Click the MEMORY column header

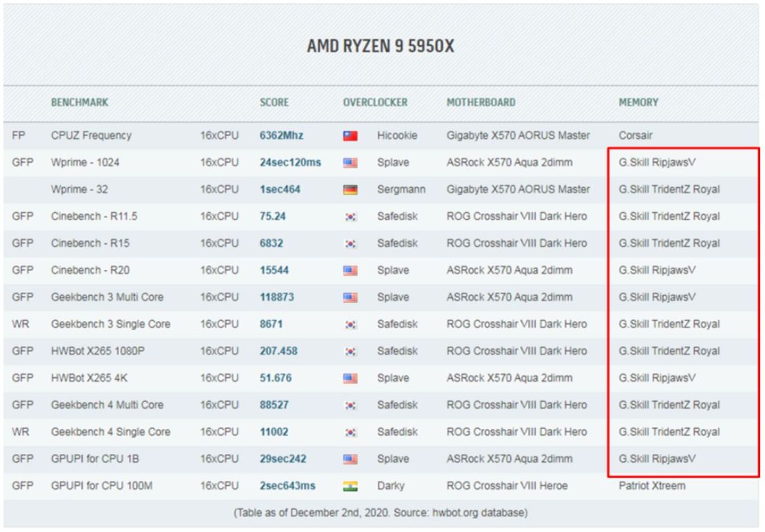638,102
